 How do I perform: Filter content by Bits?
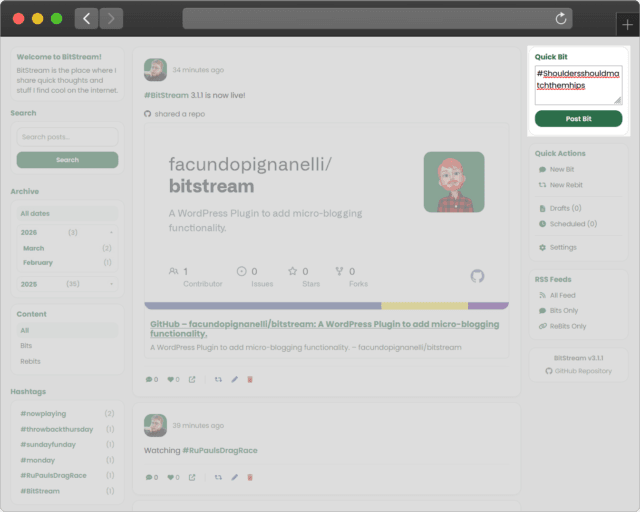27,345
